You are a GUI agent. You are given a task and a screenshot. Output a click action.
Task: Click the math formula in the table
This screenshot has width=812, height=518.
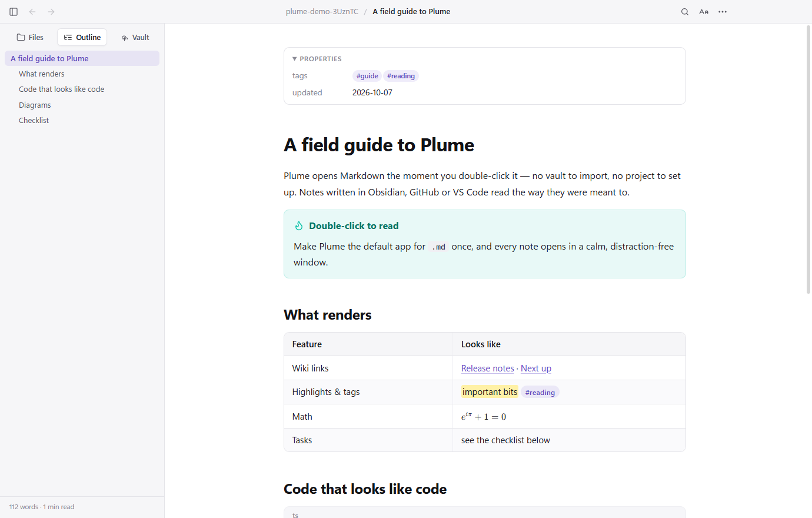tap(484, 417)
